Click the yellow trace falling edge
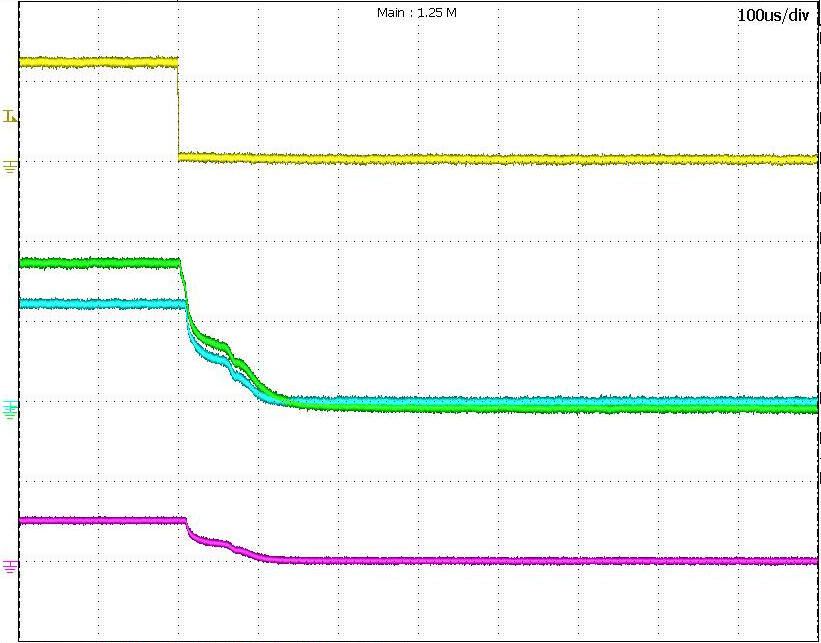 click(x=178, y=110)
